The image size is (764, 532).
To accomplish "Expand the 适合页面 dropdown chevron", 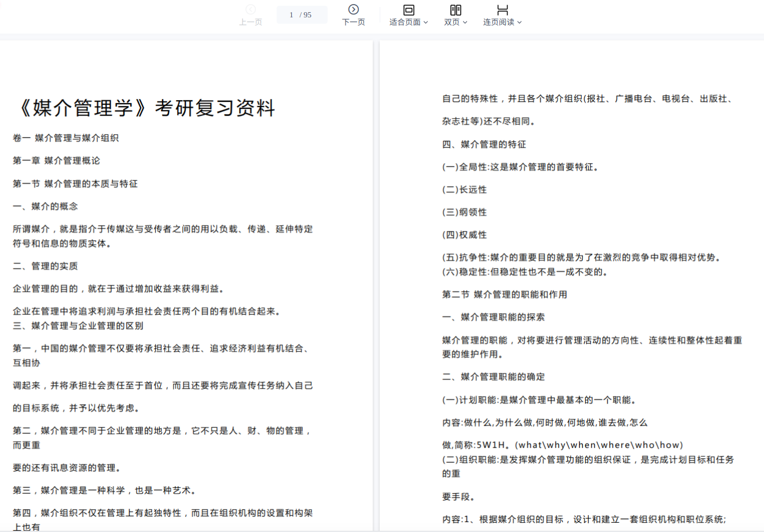I will tap(426, 23).
